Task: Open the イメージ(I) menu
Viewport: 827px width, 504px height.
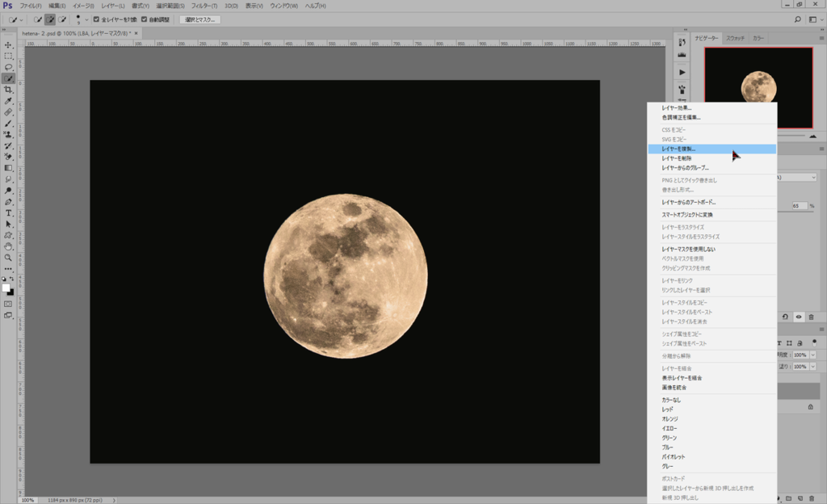Action: (83, 6)
